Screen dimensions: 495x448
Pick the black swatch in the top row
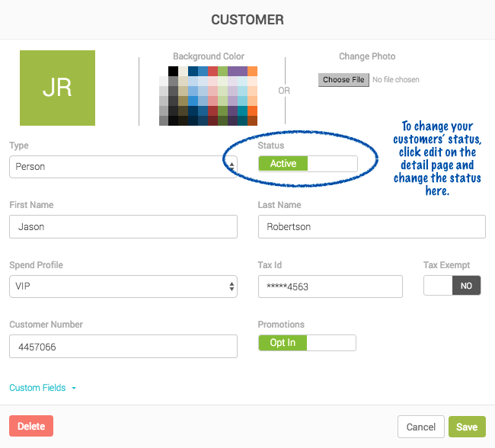click(x=174, y=72)
